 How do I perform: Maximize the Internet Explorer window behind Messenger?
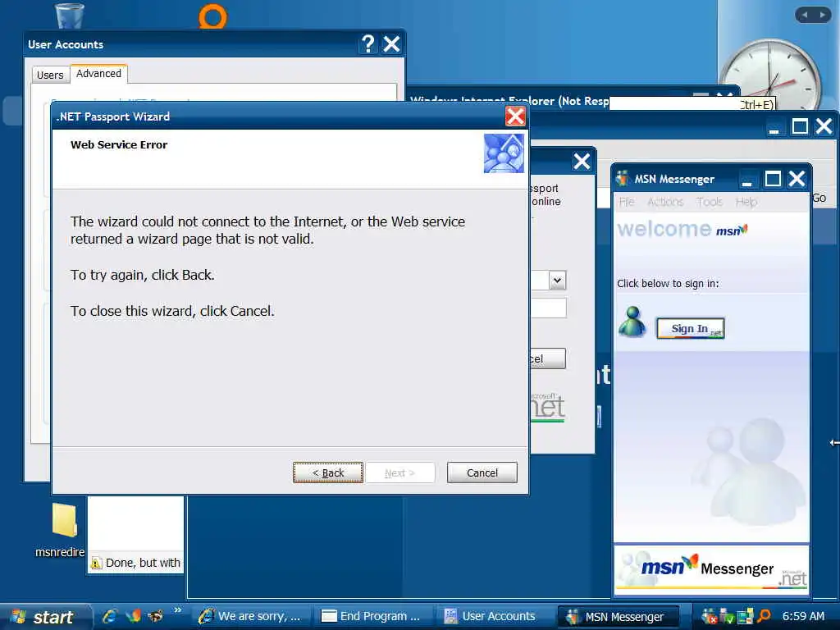point(800,126)
